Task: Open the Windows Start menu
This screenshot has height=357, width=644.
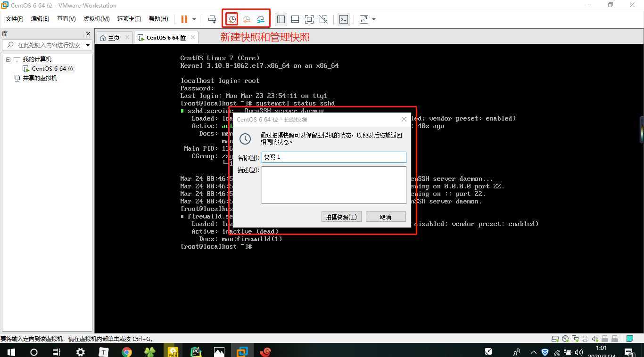Action: tap(11, 351)
